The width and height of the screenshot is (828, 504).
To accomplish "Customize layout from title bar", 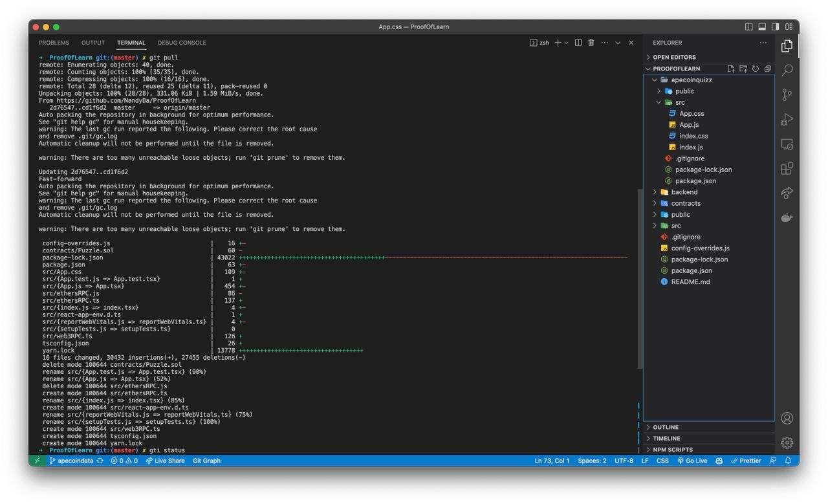I will tap(789, 27).
